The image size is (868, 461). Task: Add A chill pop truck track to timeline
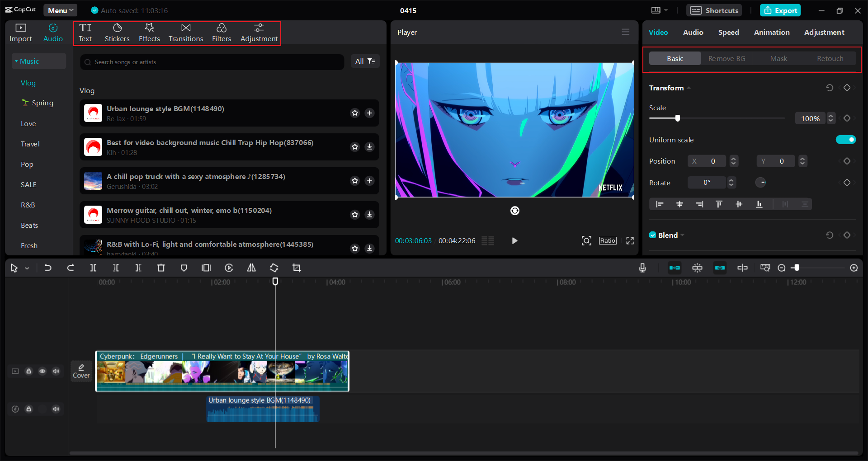(x=369, y=181)
